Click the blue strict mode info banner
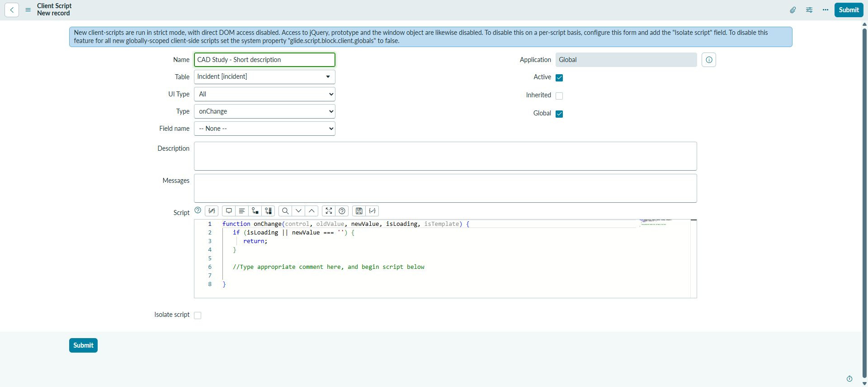The width and height of the screenshot is (868, 387). (430, 37)
